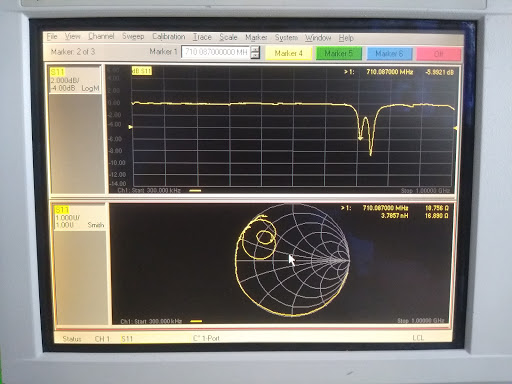Screen dimensions: 512x384
Task: Click the -5.9921 dB marker readout
Action: tap(439, 72)
